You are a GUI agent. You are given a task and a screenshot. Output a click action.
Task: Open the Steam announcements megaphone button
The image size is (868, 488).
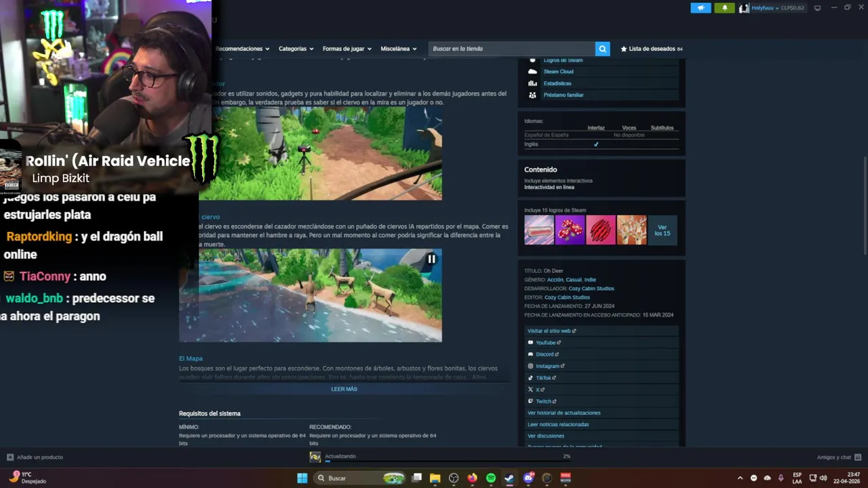pos(701,7)
